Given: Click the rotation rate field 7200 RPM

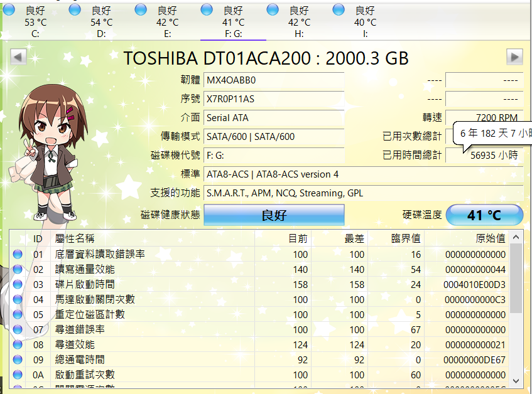Looking at the screenshot, I should pos(484,117).
